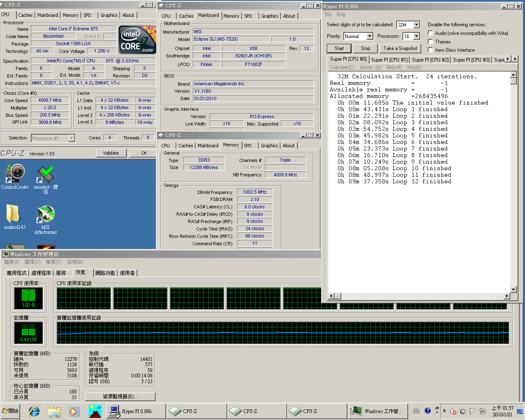Enable the Themes service checkbox
Screen dimensions: 525x420
click(430, 41)
